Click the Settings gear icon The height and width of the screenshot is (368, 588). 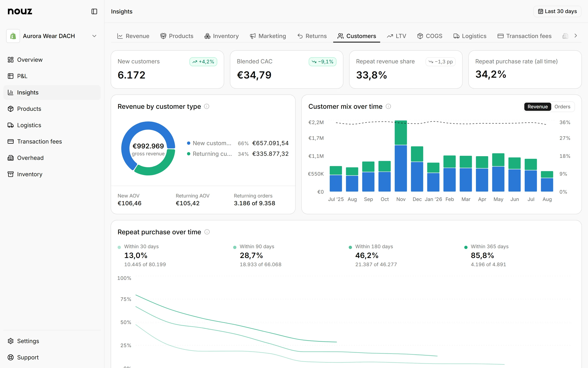coord(10,341)
